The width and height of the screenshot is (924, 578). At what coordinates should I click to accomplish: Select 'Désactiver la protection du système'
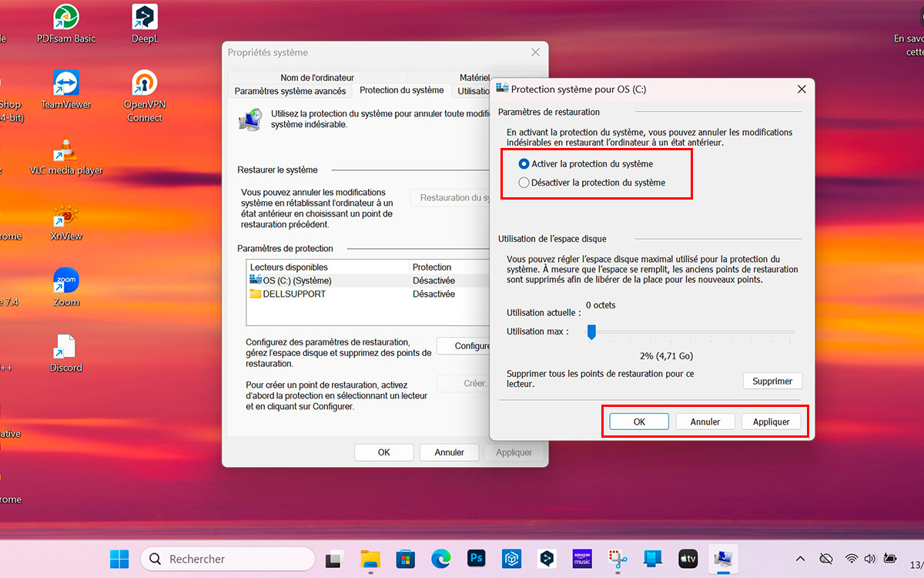coord(525,183)
